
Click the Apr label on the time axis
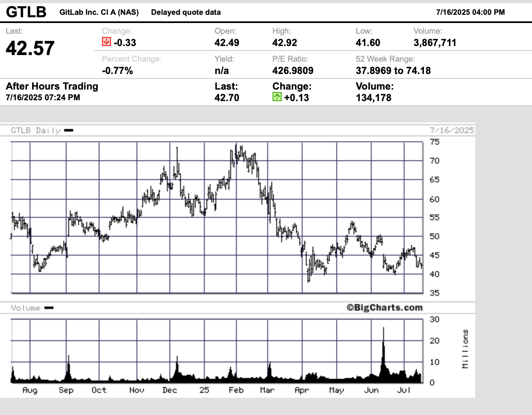pos(302,390)
